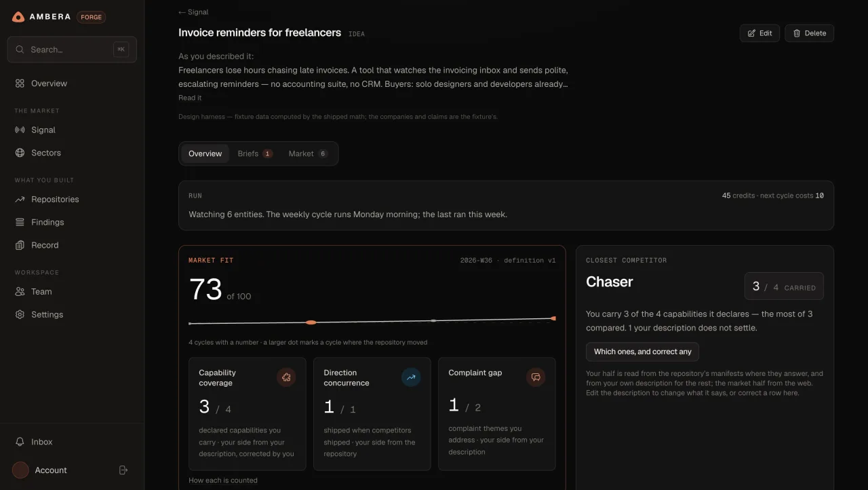Select the Overview tab
The height and width of the screenshot is (490, 868).
[205, 153]
